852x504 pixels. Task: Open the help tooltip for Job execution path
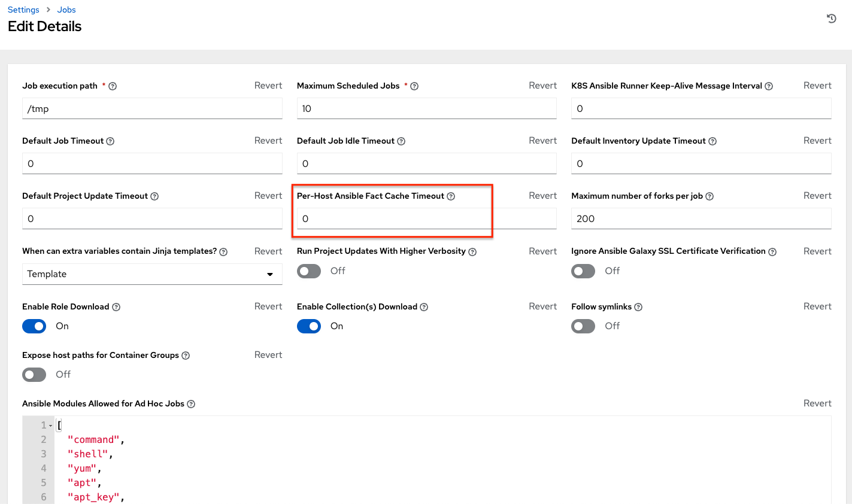coord(113,86)
